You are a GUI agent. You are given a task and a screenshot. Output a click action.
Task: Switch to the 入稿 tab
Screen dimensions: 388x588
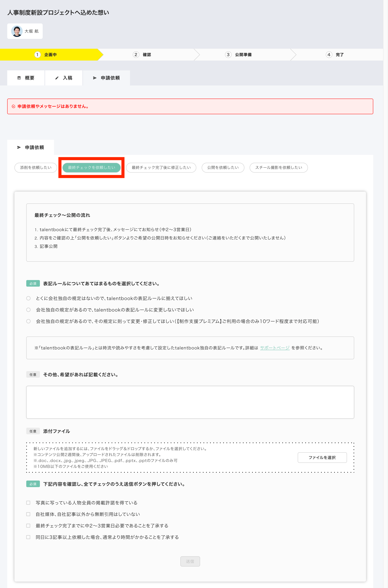64,78
